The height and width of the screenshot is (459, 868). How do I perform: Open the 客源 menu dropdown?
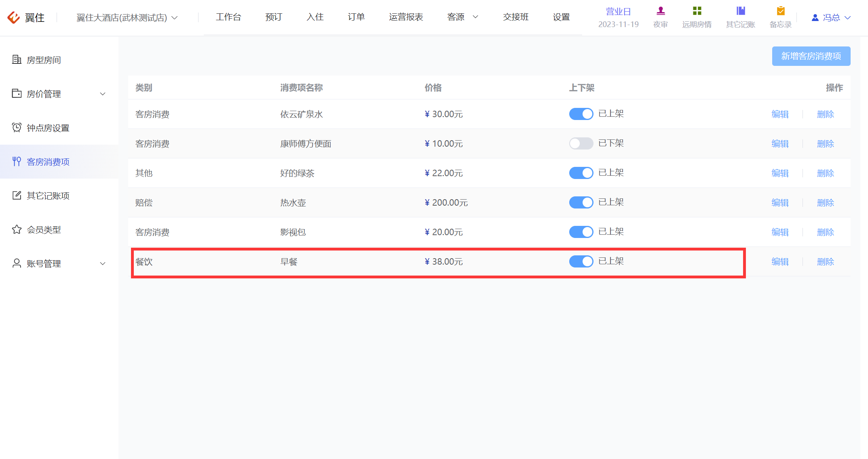(463, 17)
